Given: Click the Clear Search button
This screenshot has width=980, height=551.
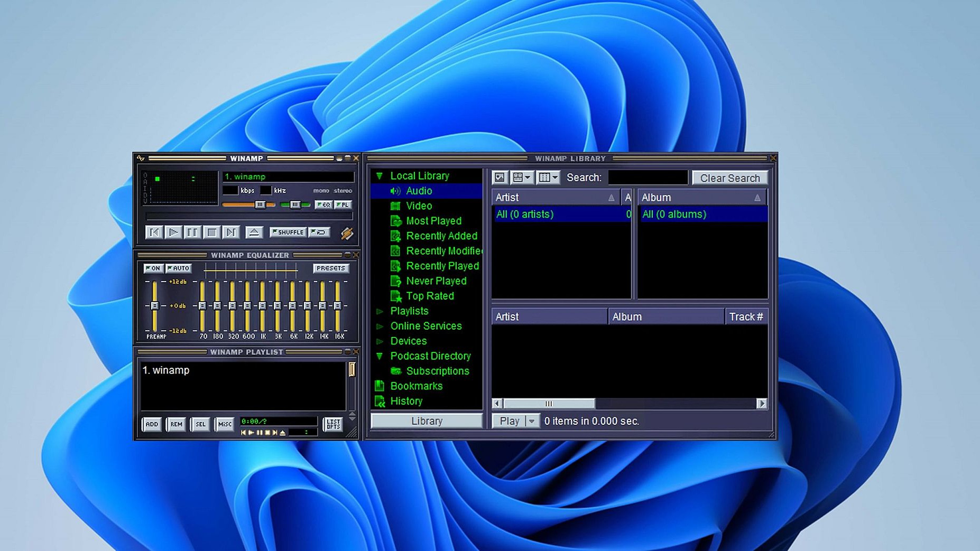Looking at the screenshot, I should click(730, 178).
